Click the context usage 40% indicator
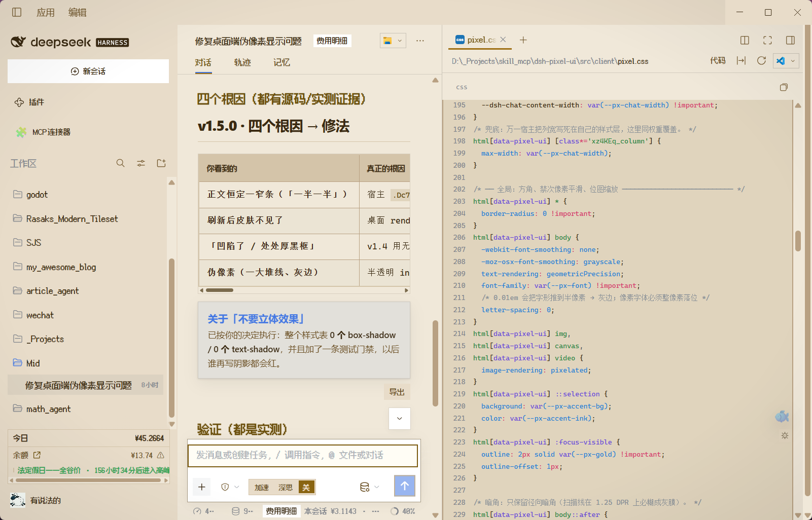 point(403,511)
